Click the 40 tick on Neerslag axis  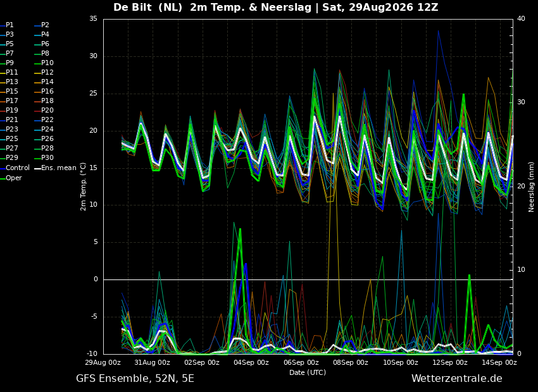(x=521, y=19)
